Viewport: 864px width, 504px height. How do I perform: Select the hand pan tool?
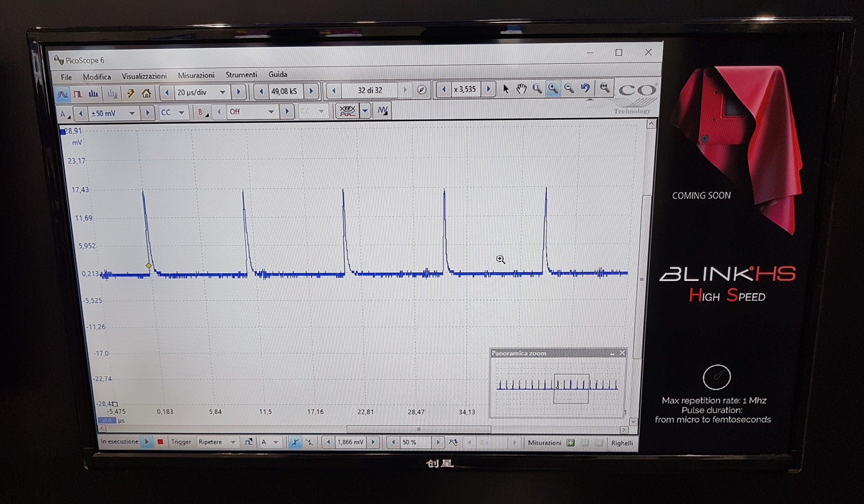521,89
